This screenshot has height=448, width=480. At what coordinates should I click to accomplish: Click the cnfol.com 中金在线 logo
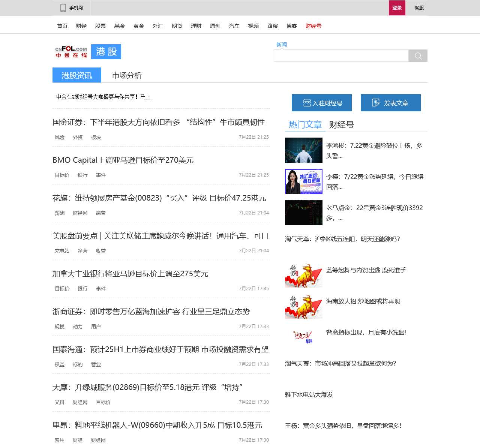[71, 52]
